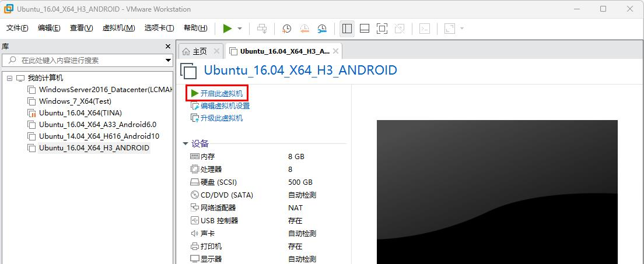This screenshot has height=264, width=644.
Task: Select WindowsServer2016_Datacenter VM
Action: 105,90
